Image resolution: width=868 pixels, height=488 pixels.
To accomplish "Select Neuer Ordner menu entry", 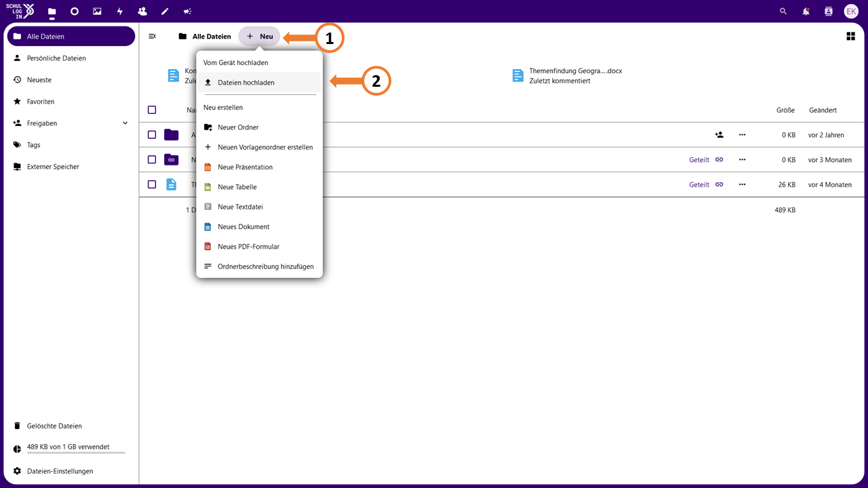I will point(259,127).
